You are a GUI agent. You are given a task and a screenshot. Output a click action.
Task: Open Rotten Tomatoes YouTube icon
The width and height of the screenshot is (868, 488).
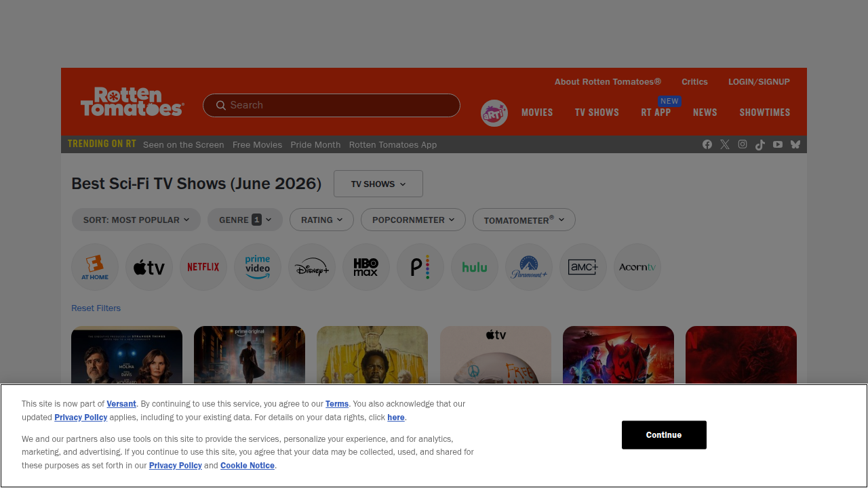coord(778,144)
